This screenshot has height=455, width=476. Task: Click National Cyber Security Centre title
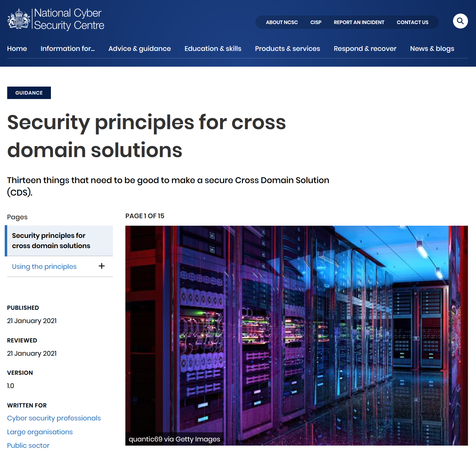69,19
